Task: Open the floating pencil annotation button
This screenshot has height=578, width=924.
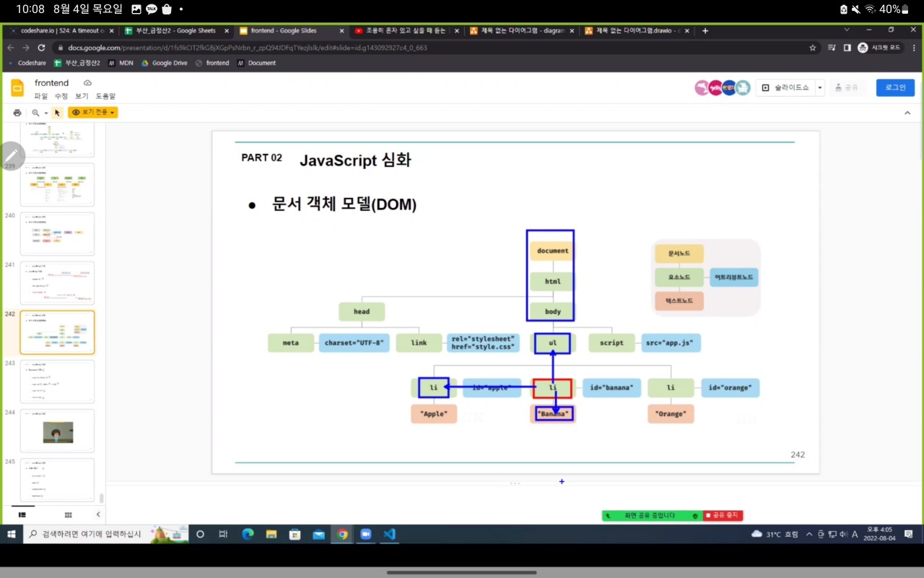Action: click(x=12, y=155)
